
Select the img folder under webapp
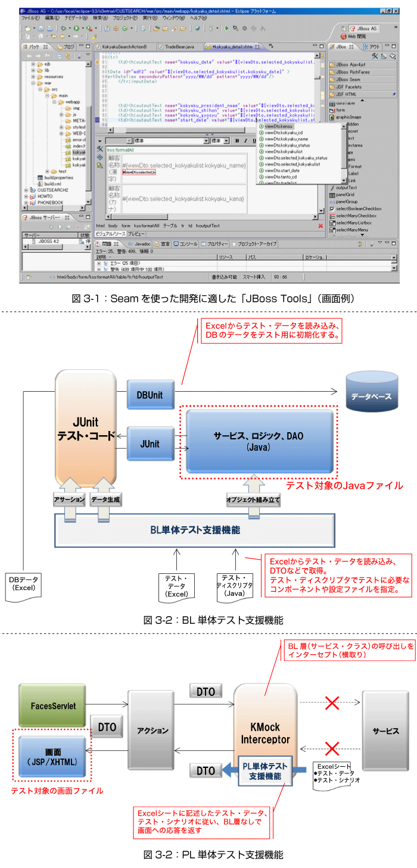[x=72, y=108]
